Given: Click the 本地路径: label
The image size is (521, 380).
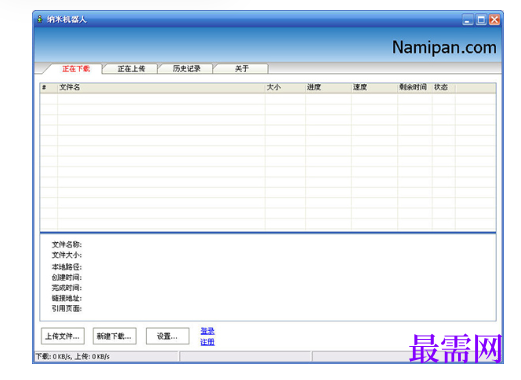Looking at the screenshot, I should click(x=67, y=267).
